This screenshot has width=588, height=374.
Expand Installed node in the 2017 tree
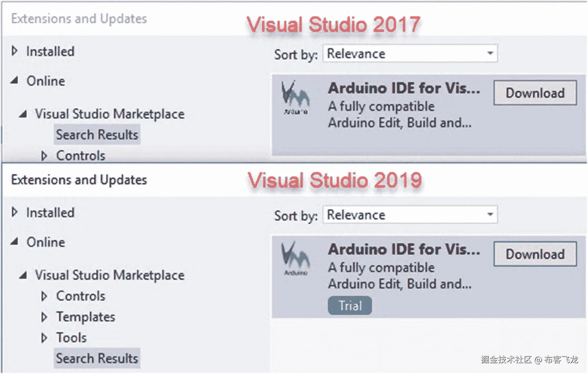(x=15, y=51)
